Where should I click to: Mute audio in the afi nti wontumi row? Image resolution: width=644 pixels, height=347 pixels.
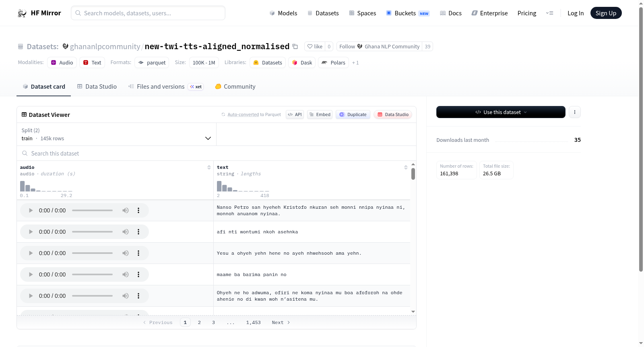click(x=126, y=232)
